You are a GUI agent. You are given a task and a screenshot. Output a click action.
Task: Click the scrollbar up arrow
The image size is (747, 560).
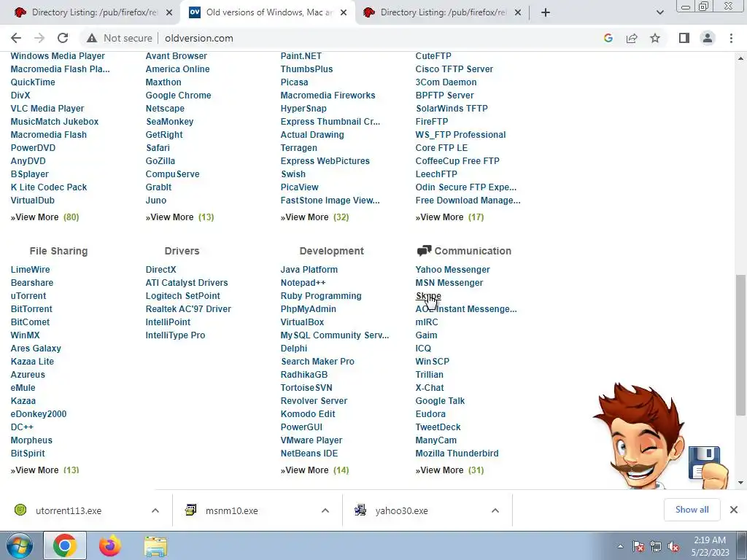pyautogui.click(x=740, y=58)
